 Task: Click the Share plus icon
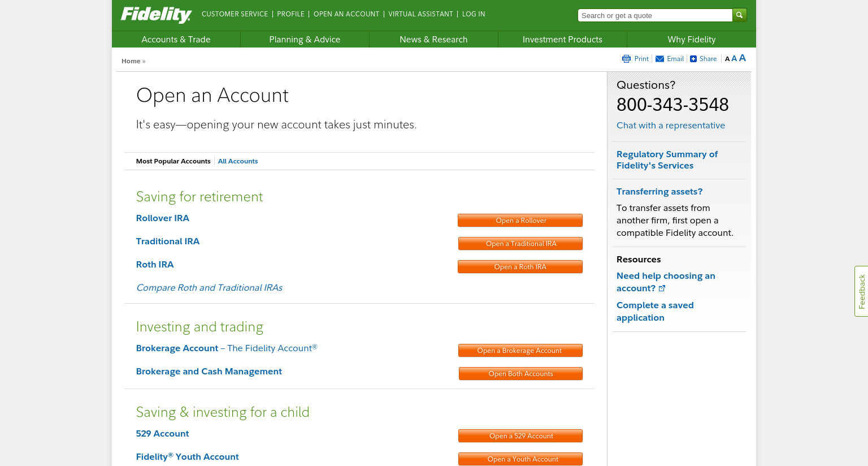tap(693, 59)
